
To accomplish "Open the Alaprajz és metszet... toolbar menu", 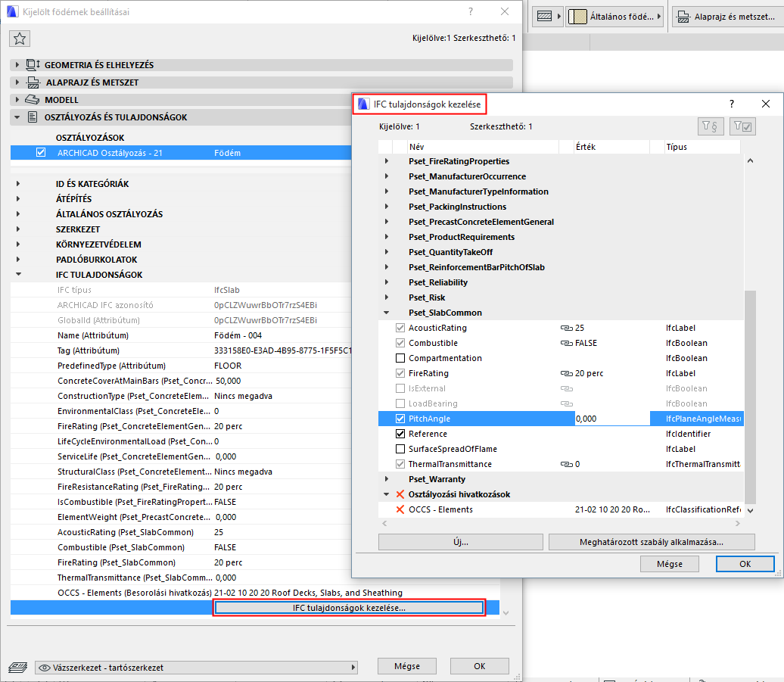I will click(727, 17).
